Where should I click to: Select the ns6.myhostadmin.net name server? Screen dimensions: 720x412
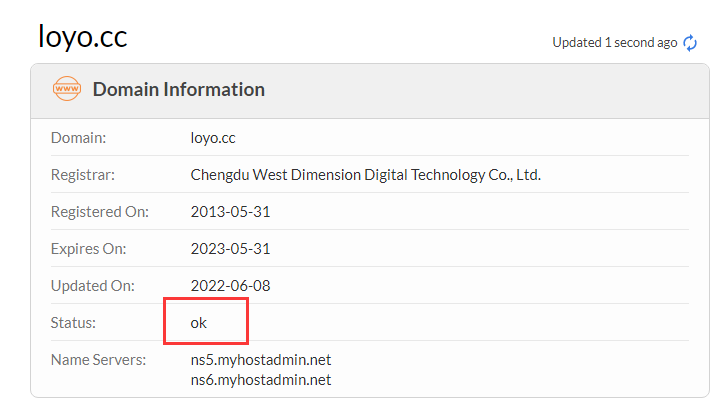tap(260, 379)
